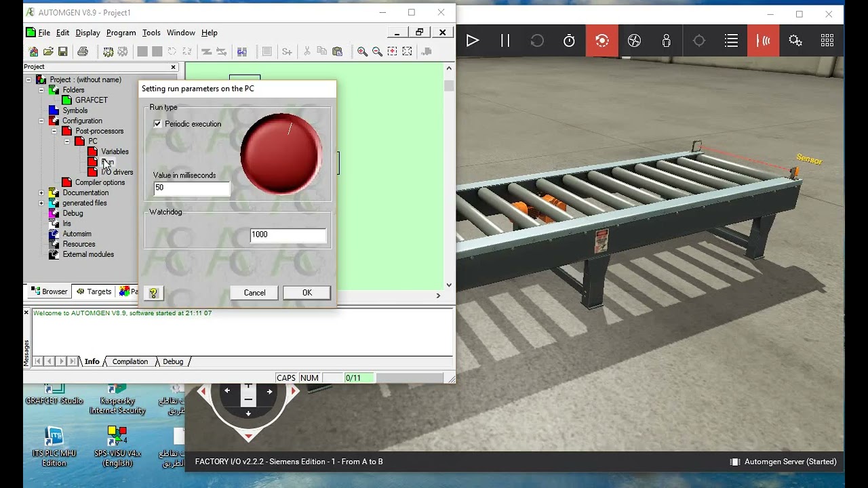Pause the Factory I/O simulation
The image size is (868, 488).
click(505, 41)
